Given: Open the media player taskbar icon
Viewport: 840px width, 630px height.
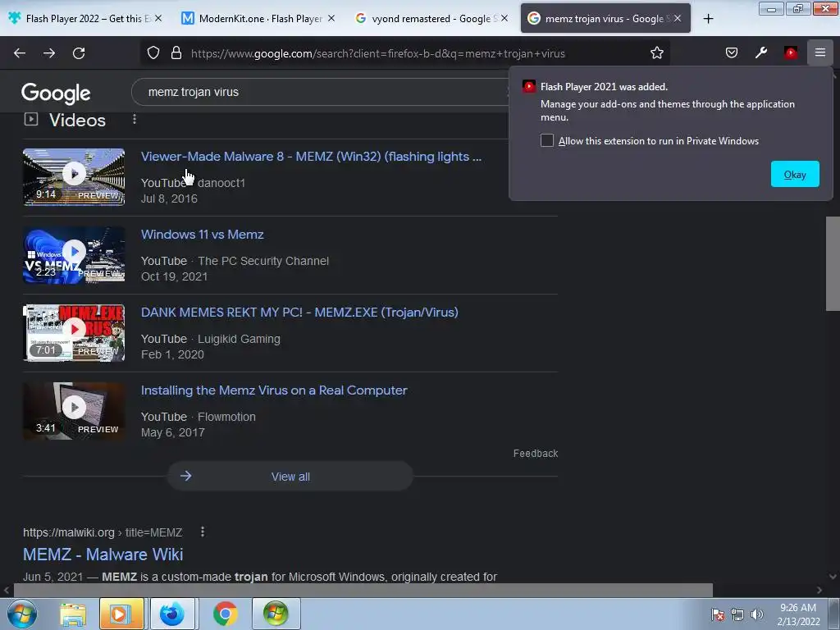Looking at the screenshot, I should point(121,614).
